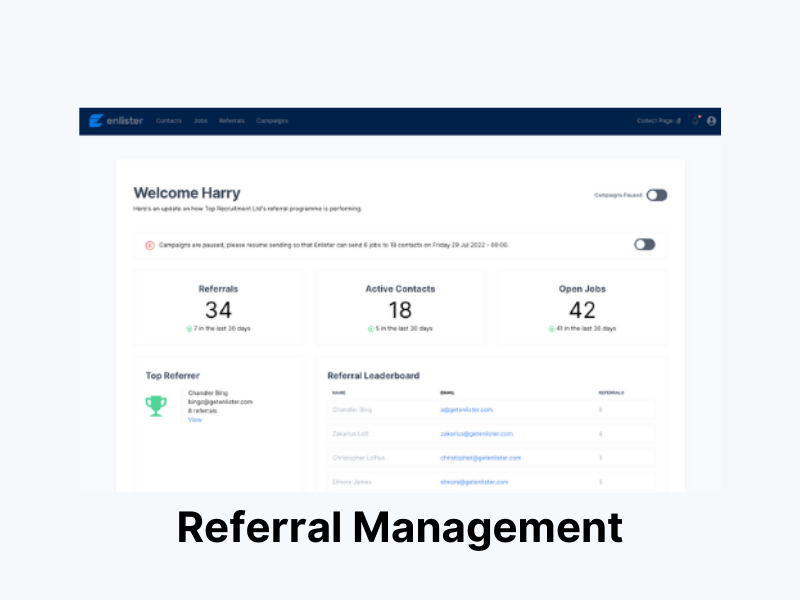Select the Zakarius Loft leaderboard row

point(490,434)
